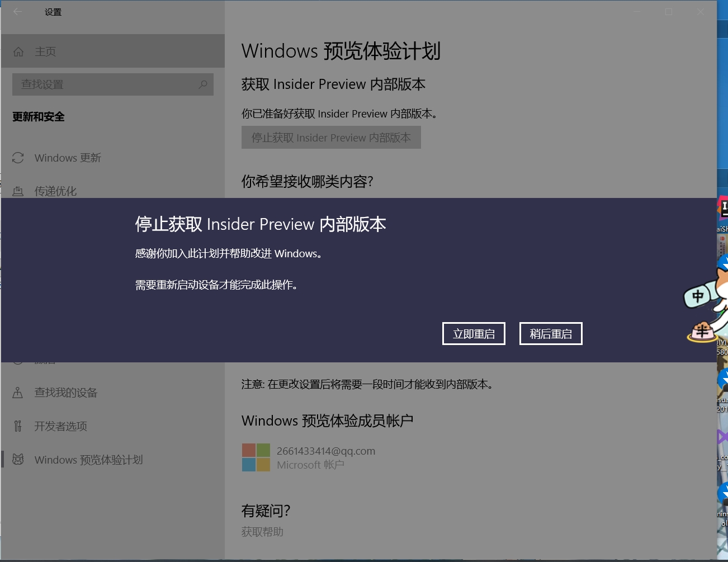Click the Windows 更新 refresh arrows icon
Screen dimensions: 728x562
click(18, 158)
